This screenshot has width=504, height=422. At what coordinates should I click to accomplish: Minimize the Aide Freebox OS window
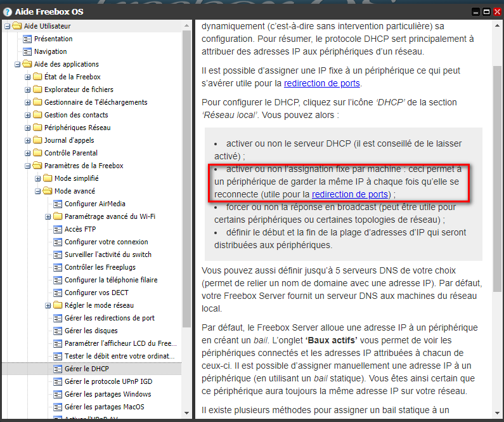[475, 12]
